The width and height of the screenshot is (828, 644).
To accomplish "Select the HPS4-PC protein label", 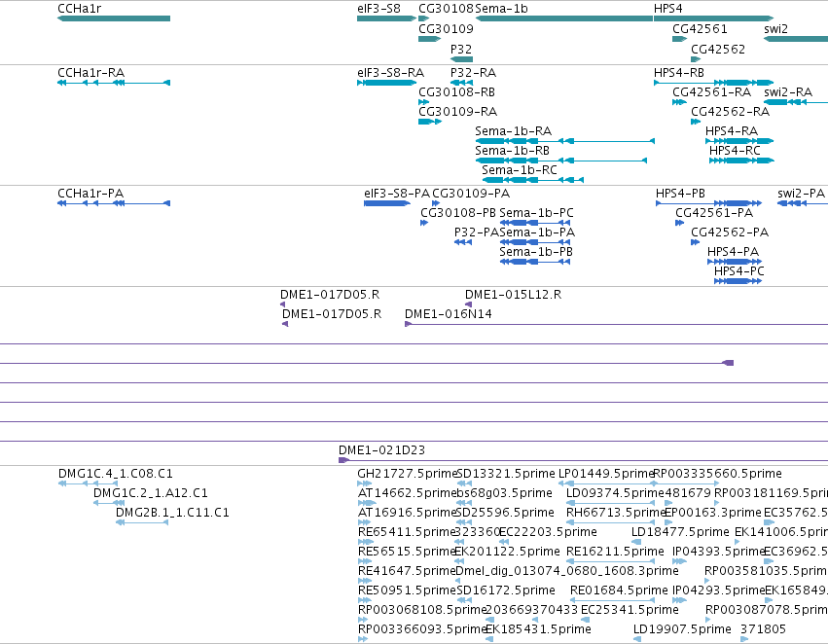I will [x=739, y=271].
